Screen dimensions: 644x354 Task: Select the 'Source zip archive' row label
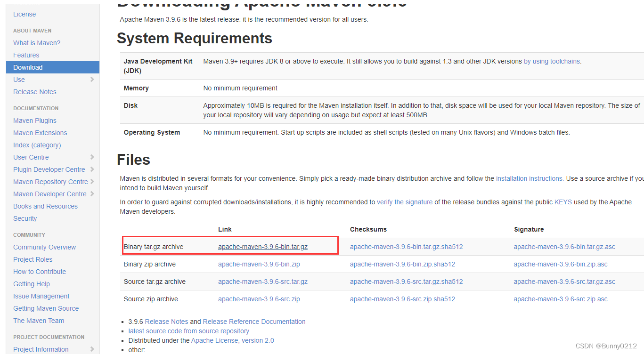tap(151, 299)
